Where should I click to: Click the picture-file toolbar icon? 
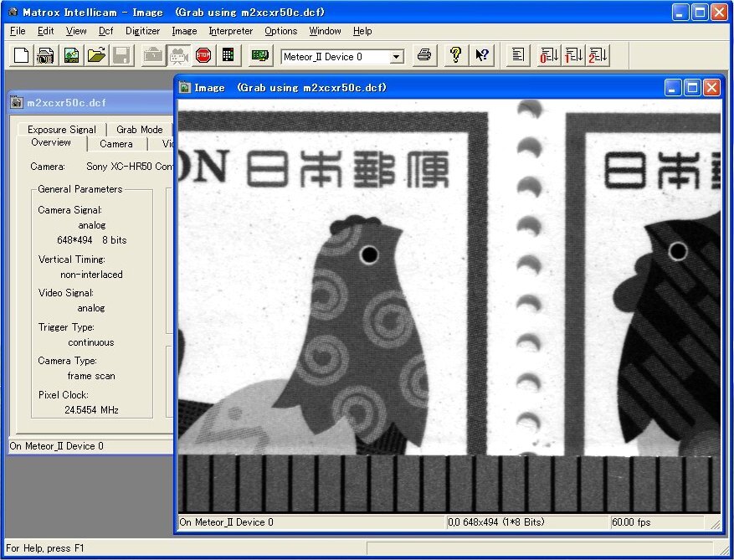(x=71, y=56)
